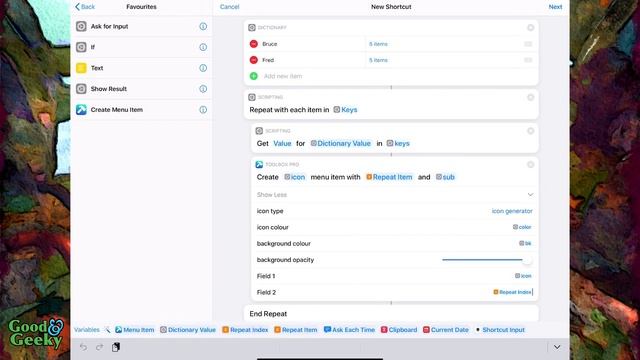Image resolution: width=640 pixels, height=360 pixels.
Task: Cancel the new shortcut
Action: click(x=229, y=7)
